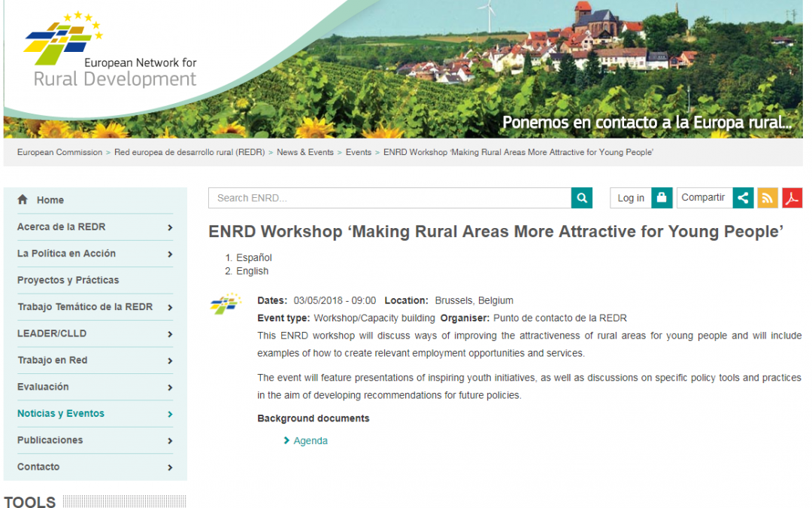
Task: Open the Proyectos y Prácticas menu item
Action: pos(68,280)
